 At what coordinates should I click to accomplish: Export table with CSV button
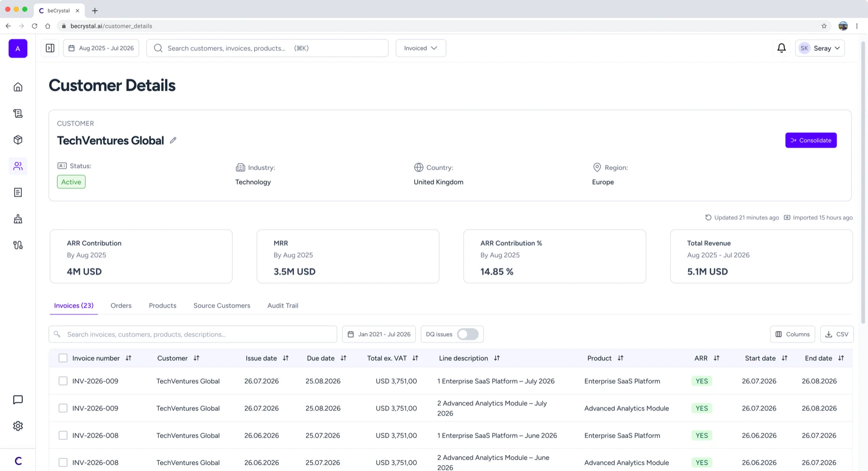837,334
